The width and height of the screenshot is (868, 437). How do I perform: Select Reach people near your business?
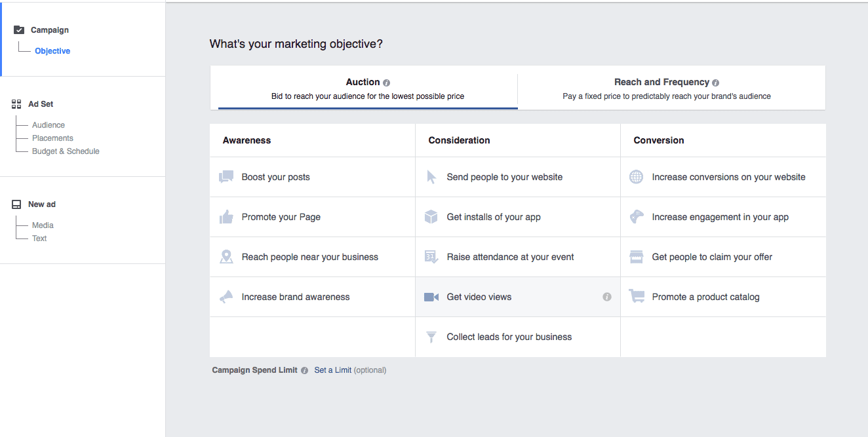click(312, 257)
